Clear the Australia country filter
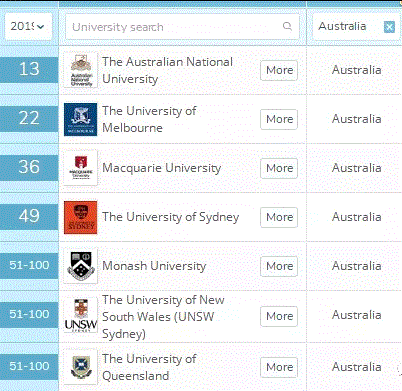Image resolution: width=402 pixels, height=391 pixels. [x=389, y=27]
